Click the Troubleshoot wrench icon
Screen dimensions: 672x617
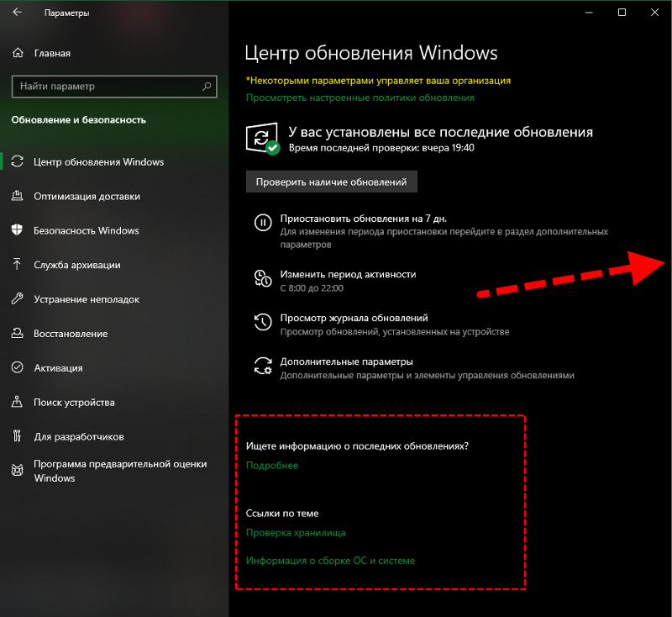[x=17, y=299]
